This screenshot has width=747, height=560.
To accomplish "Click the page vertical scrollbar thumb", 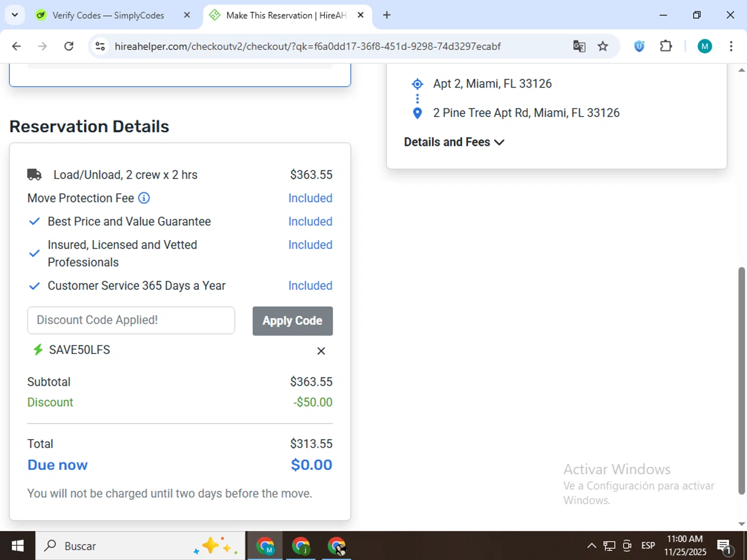I will [742, 381].
